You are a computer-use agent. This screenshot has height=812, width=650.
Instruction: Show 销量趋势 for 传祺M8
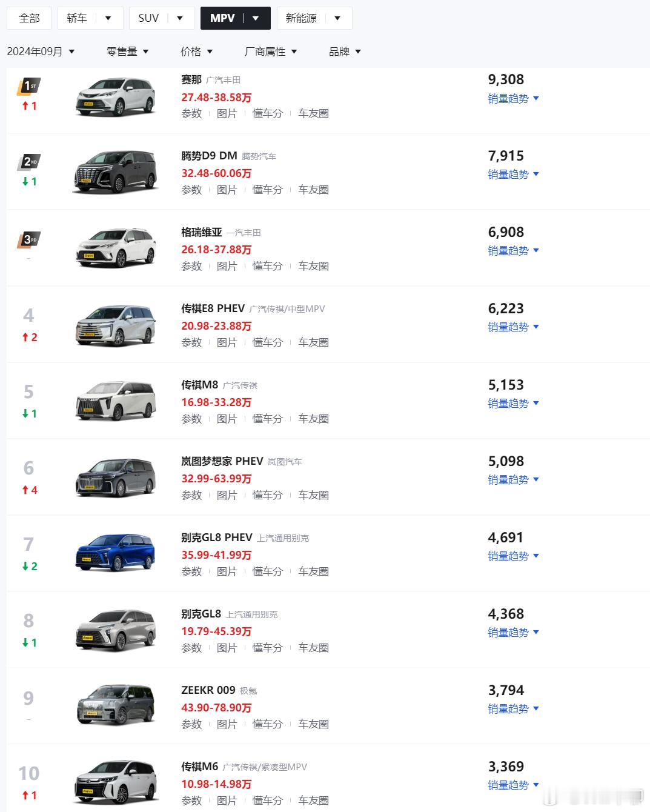click(513, 404)
